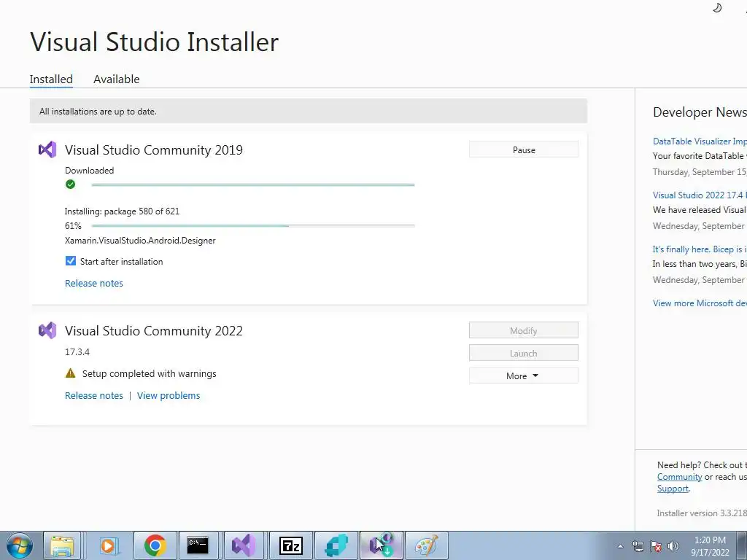Image resolution: width=747 pixels, height=560 pixels.
Task: Open Release notes for Visual Studio 2022
Action: coord(94,396)
